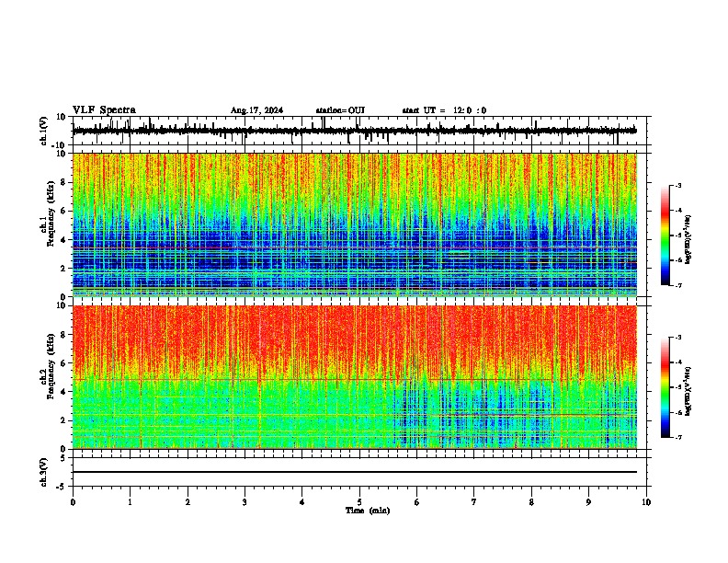Click the "station=OUI" header label

pos(340,110)
